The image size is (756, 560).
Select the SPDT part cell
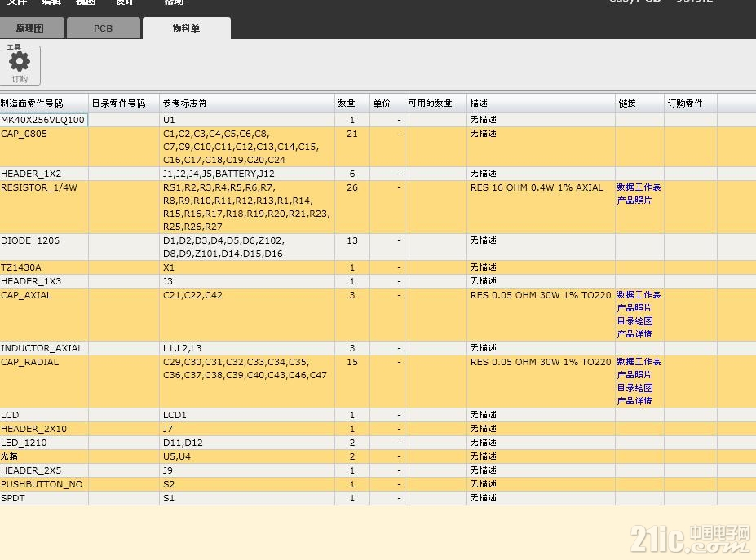pyautogui.click(x=44, y=498)
